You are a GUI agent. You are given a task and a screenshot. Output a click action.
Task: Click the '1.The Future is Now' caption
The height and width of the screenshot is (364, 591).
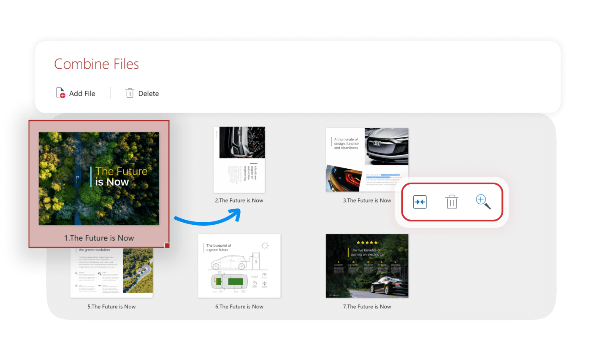tap(99, 238)
